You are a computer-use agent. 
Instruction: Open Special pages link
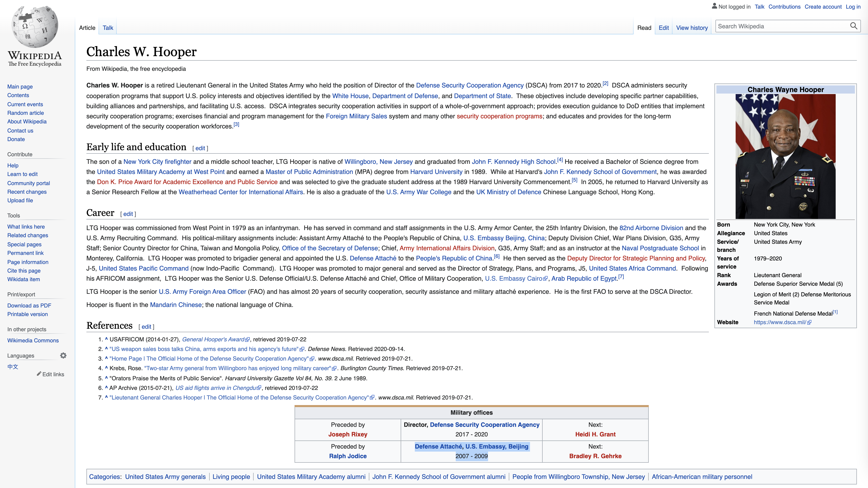coord(24,244)
